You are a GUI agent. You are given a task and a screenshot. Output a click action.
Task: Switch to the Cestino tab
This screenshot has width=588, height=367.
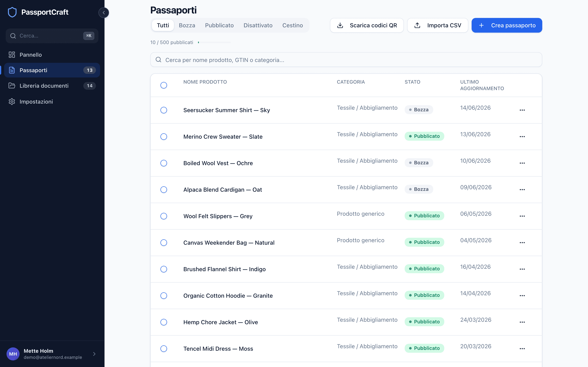tap(293, 25)
